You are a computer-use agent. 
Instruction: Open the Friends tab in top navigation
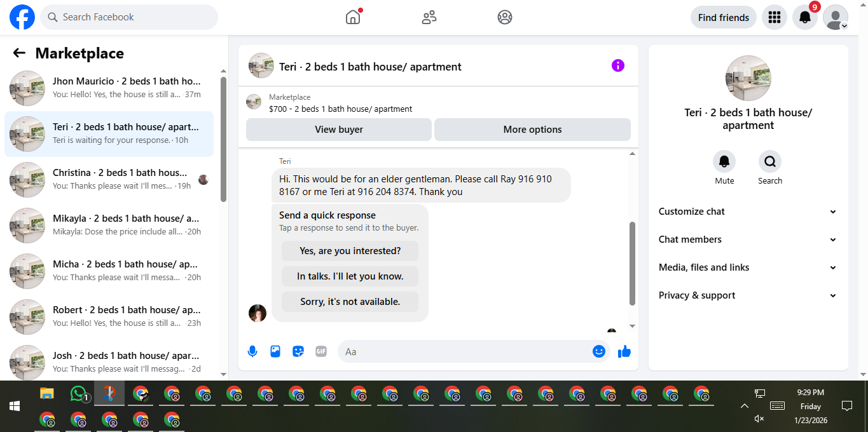(x=429, y=17)
